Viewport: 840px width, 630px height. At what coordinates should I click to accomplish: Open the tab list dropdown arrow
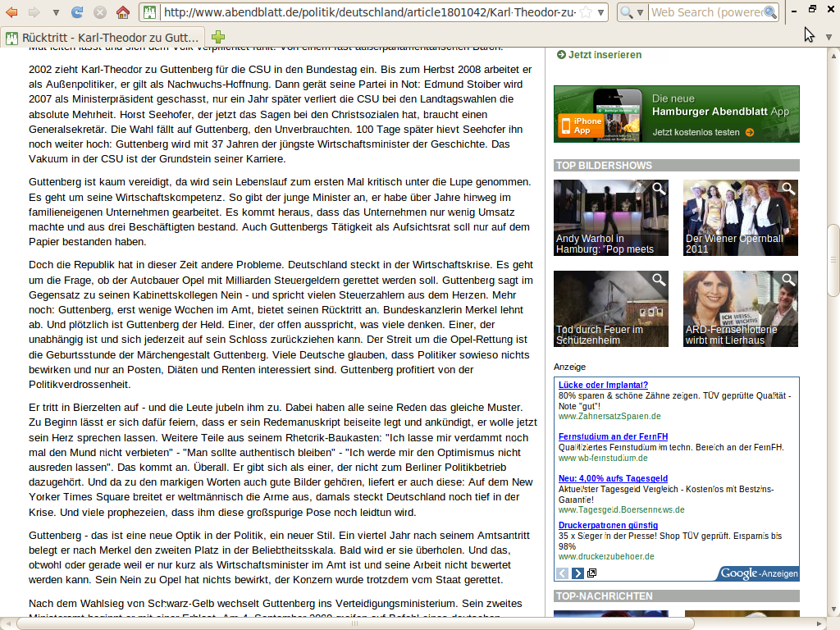click(x=829, y=38)
